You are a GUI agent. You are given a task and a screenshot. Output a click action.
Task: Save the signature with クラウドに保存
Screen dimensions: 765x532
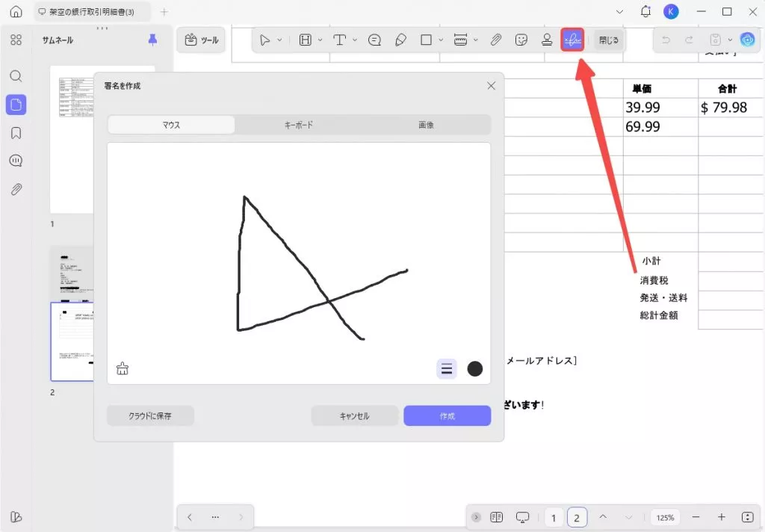(150, 415)
